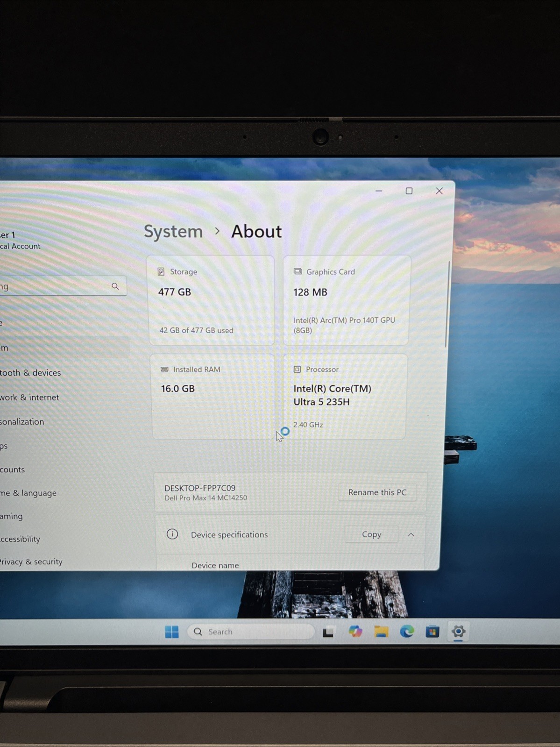Click the breadcrumb chevron after System
The height and width of the screenshot is (747, 560).
pos(217,231)
